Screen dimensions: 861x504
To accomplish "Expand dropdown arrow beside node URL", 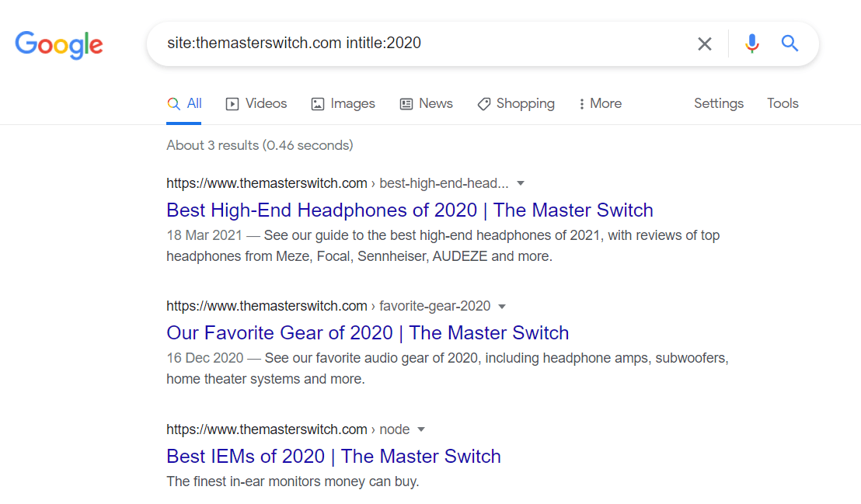I will click(421, 429).
